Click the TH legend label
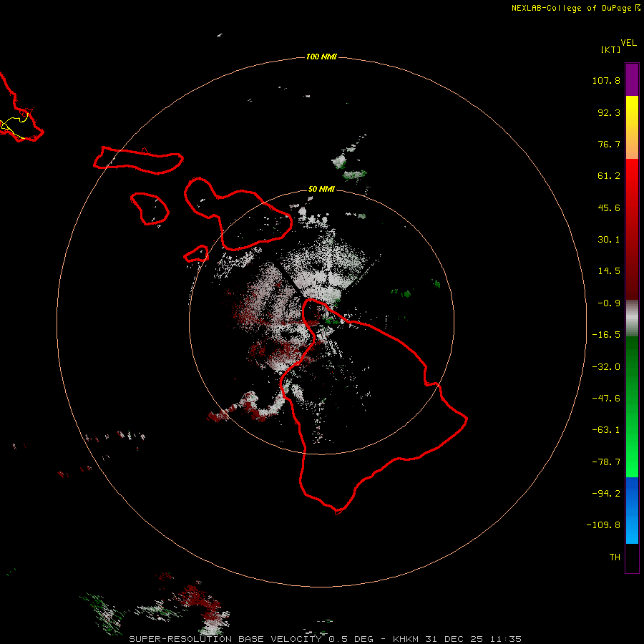 [x=615, y=557]
